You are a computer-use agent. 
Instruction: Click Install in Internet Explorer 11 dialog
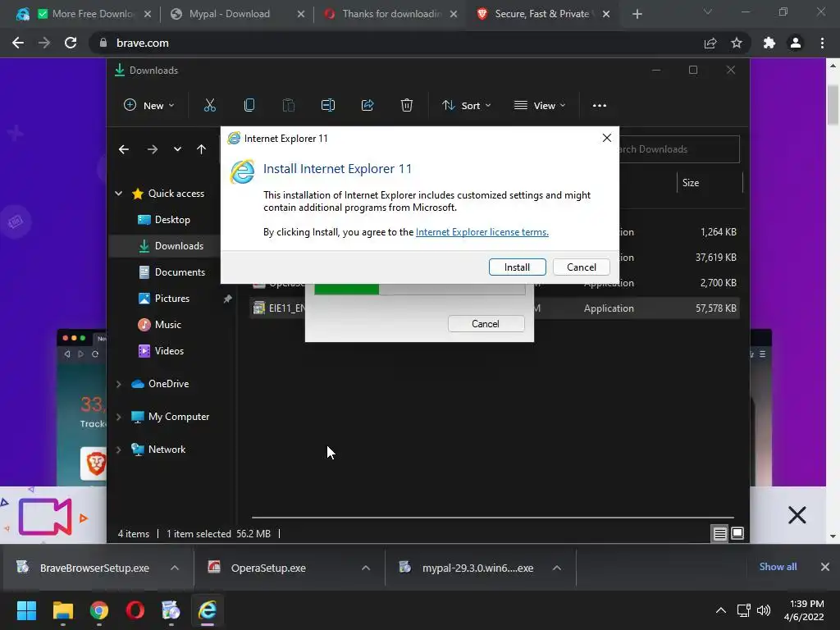[x=517, y=267]
